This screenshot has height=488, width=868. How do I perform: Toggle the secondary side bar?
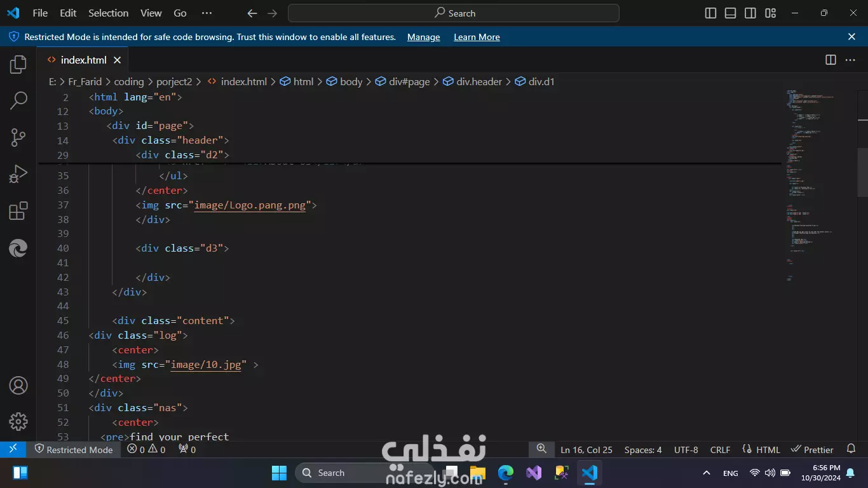coord(750,13)
